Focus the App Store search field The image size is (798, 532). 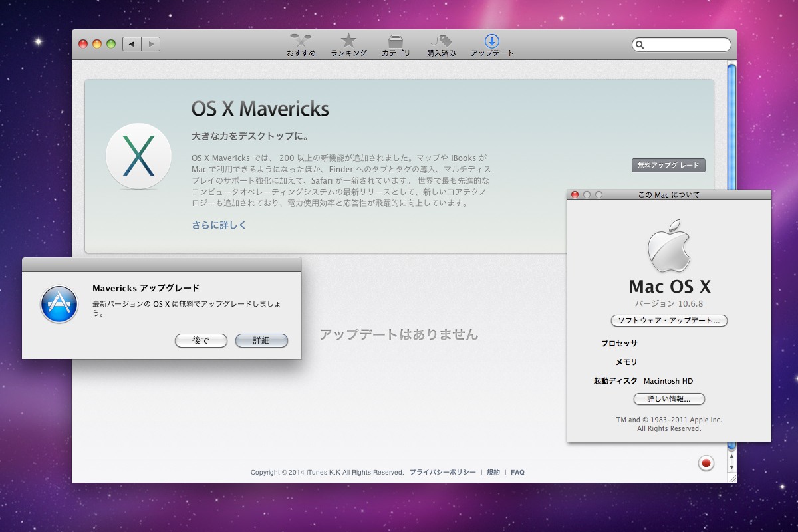681,45
